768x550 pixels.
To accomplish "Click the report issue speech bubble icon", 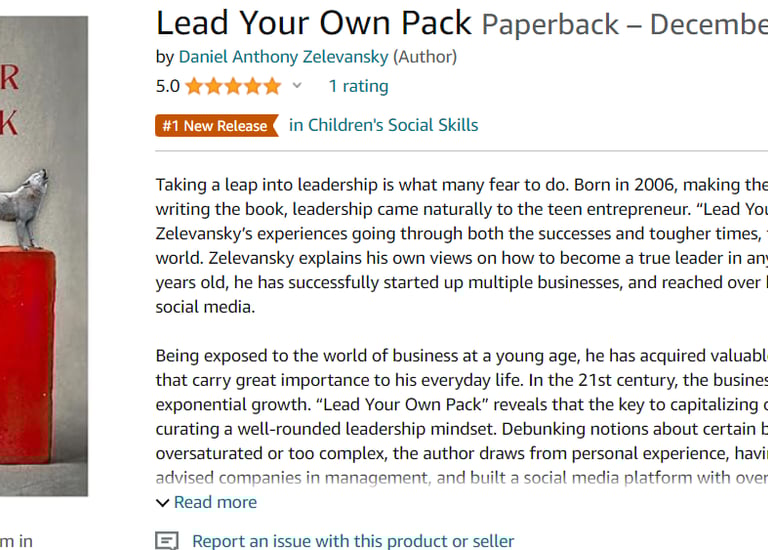I will (x=167, y=541).
